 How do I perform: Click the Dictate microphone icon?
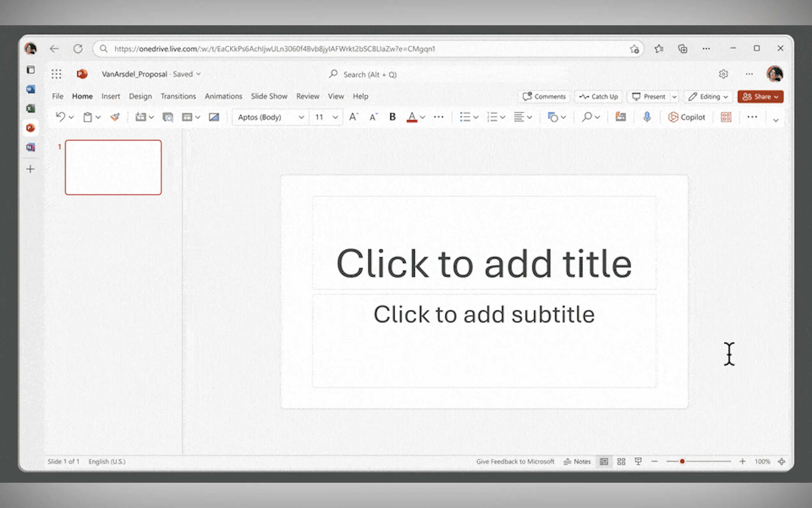(x=647, y=117)
